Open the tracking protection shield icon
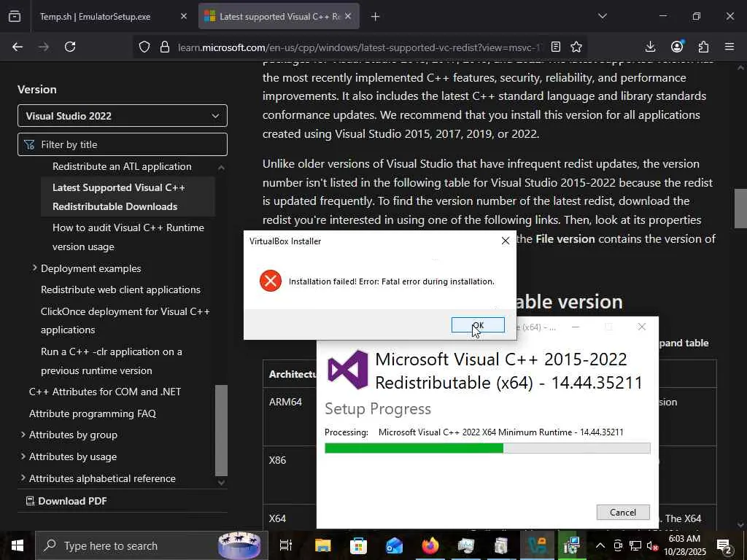 (x=144, y=47)
